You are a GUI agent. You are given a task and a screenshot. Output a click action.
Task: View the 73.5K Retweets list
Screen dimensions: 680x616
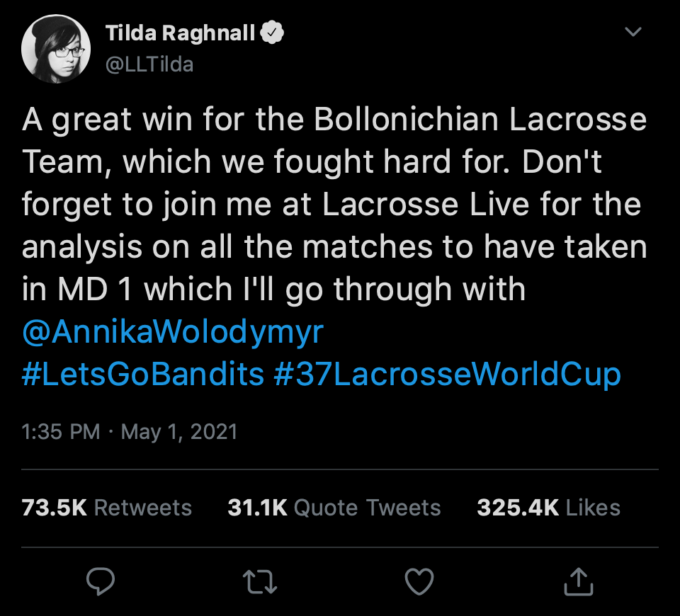coord(107,508)
